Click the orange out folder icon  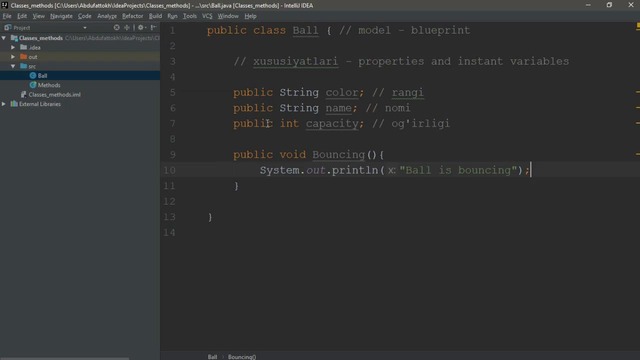tap(24, 57)
